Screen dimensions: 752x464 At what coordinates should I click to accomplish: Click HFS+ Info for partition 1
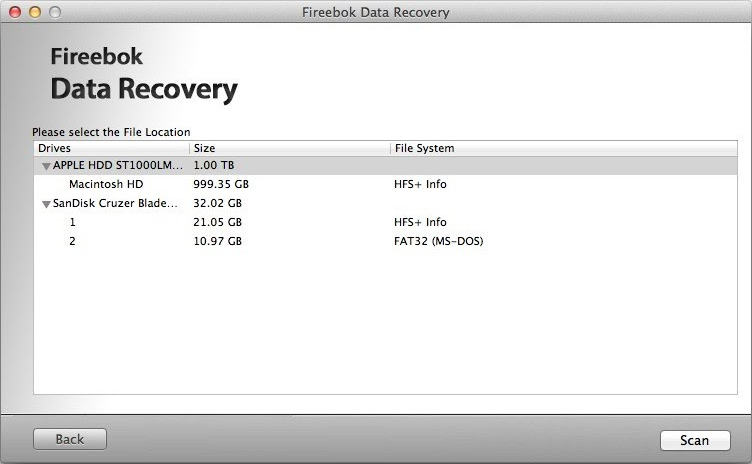[420, 222]
